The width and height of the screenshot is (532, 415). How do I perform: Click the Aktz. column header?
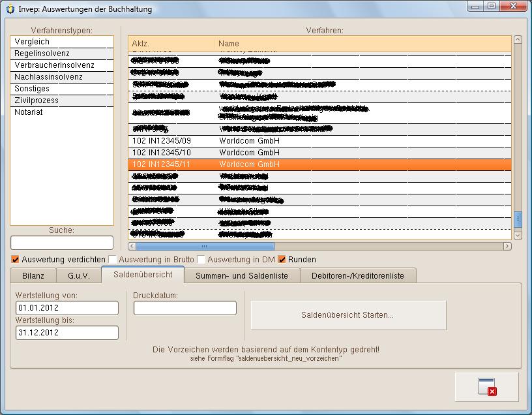(171, 44)
